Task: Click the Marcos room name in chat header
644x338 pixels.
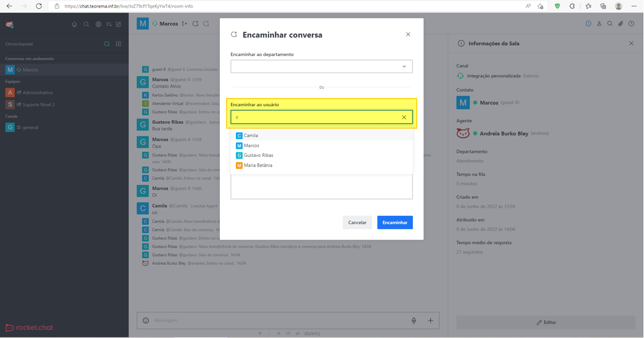Action: click(169, 24)
